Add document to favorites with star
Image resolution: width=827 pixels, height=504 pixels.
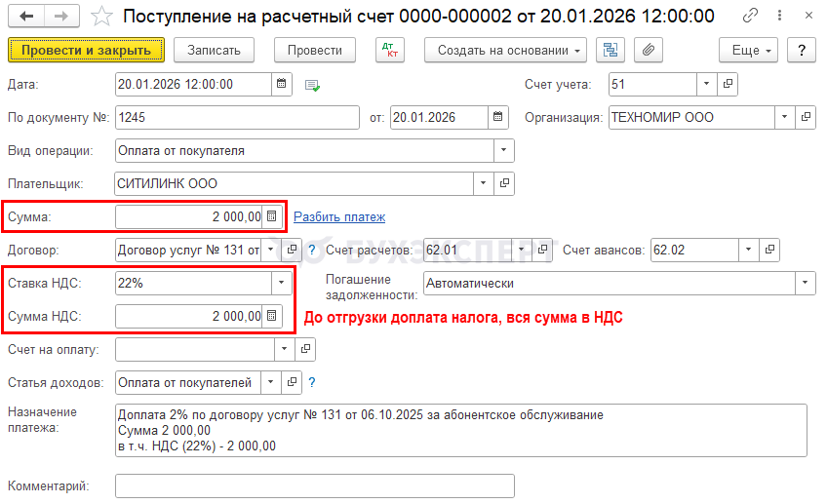tap(101, 17)
